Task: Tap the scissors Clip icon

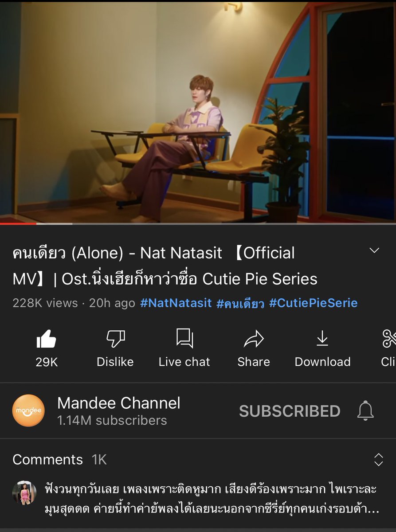Action: click(389, 339)
